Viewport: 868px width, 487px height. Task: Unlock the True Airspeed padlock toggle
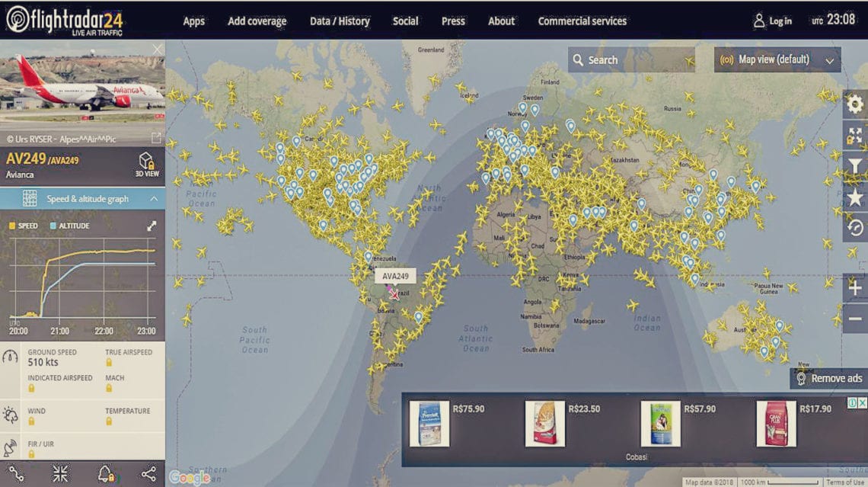109,364
